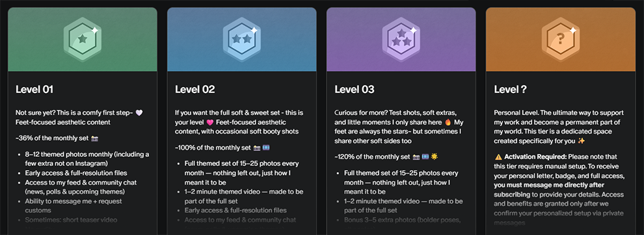Select the Level 03 tier title
Viewport: 644px width, 235px height.
tap(355, 89)
